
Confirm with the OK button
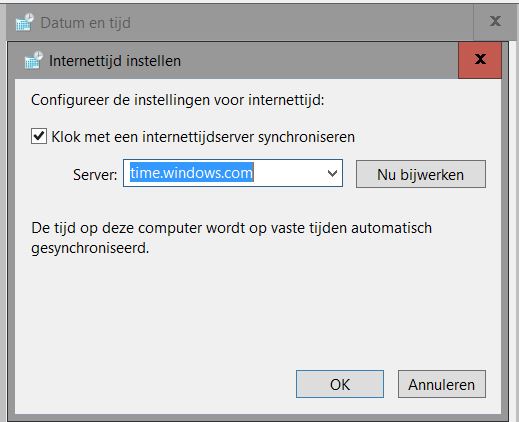pyautogui.click(x=340, y=384)
